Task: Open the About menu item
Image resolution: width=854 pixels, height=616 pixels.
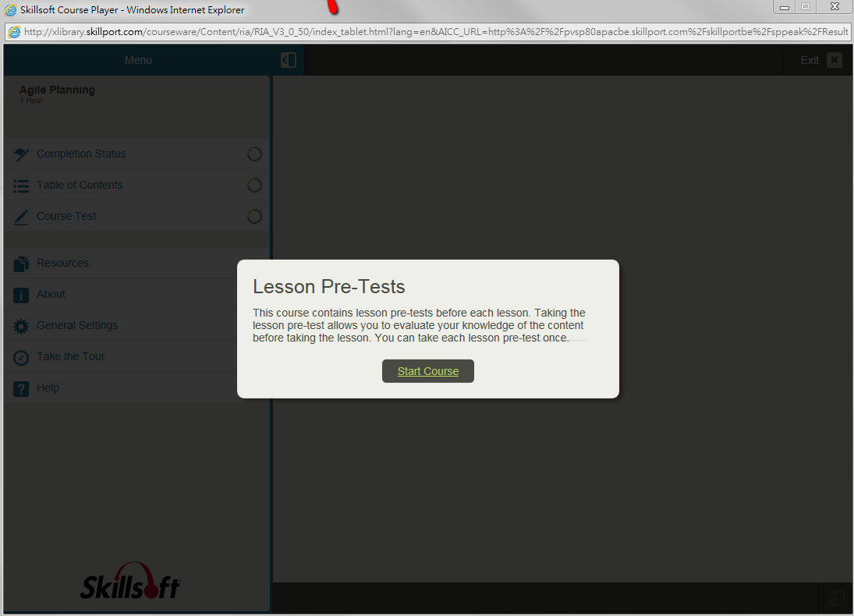Action: [136, 294]
